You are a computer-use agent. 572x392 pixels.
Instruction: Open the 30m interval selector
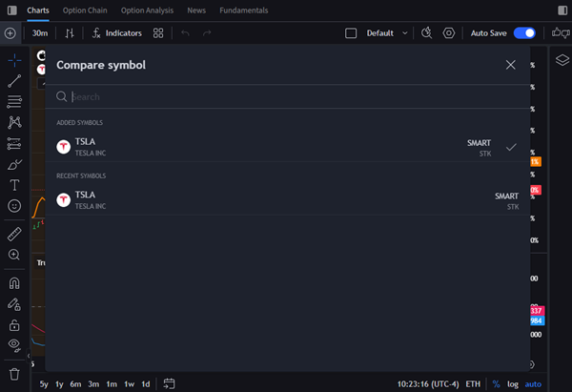click(x=40, y=33)
